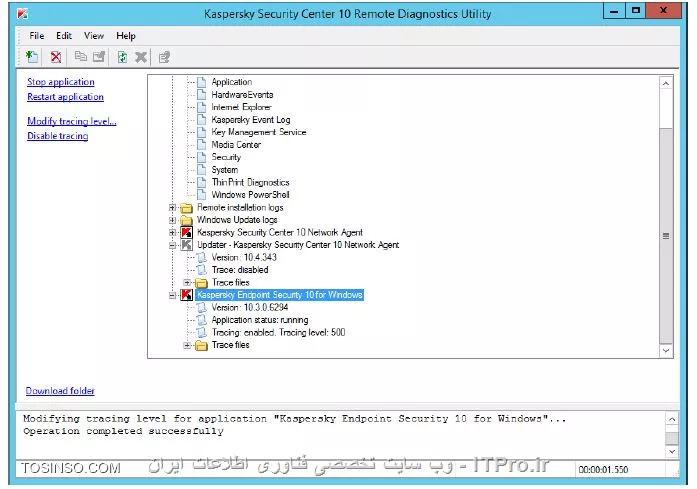
Task: Expand Trace files under Updater node
Action: click(187, 283)
